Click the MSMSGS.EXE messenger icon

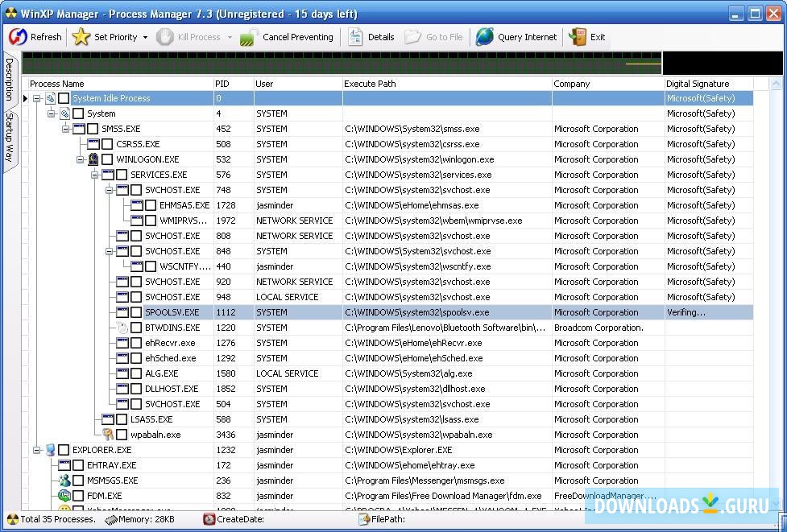[x=64, y=480]
